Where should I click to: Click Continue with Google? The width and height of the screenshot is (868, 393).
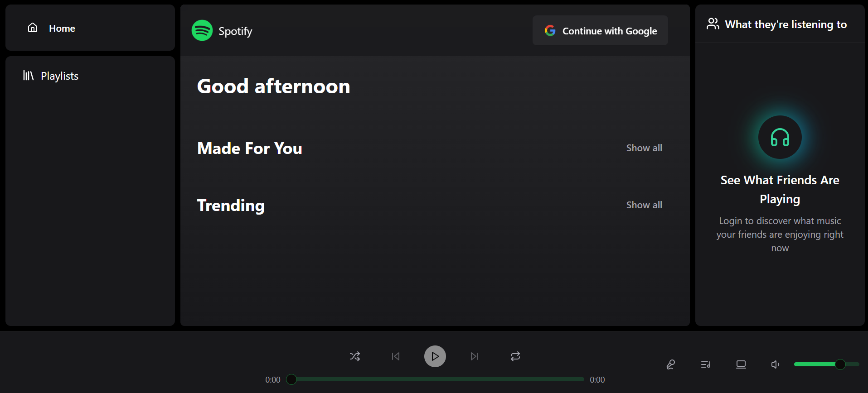point(600,30)
